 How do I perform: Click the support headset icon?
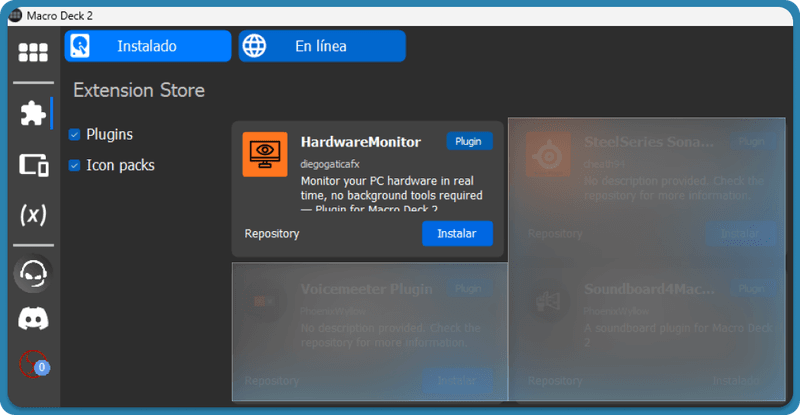click(x=33, y=273)
